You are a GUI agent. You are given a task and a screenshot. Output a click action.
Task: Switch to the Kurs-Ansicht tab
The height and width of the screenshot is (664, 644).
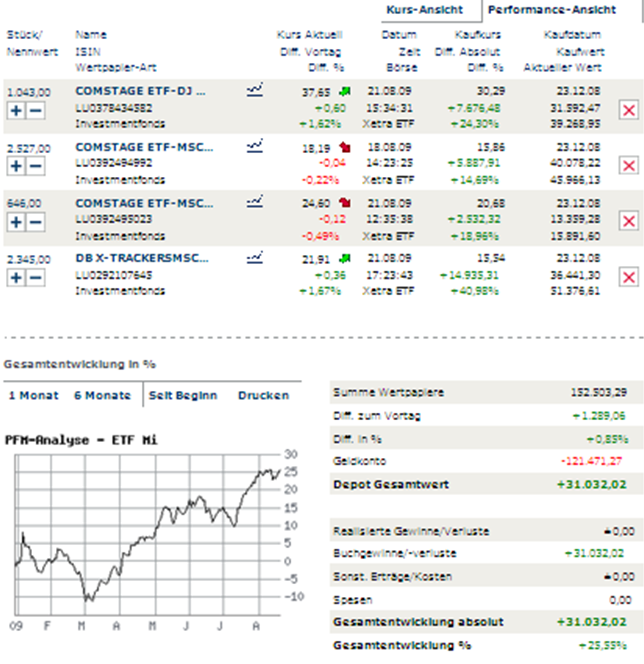coord(424,10)
